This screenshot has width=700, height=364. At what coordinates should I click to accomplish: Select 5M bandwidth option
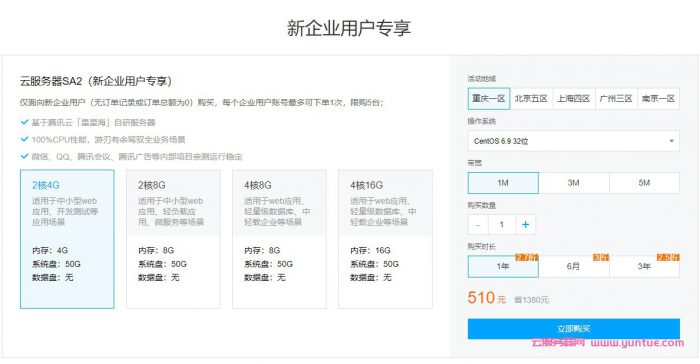[644, 183]
